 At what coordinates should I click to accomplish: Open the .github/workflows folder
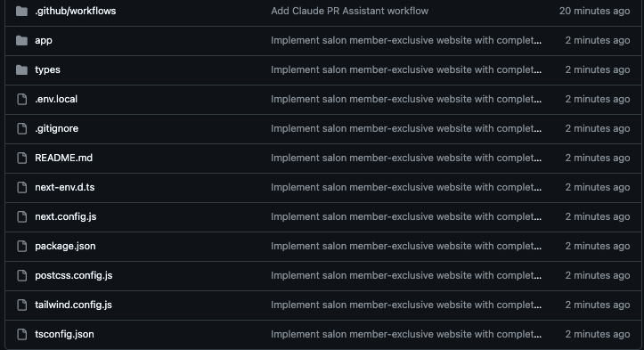pos(75,11)
